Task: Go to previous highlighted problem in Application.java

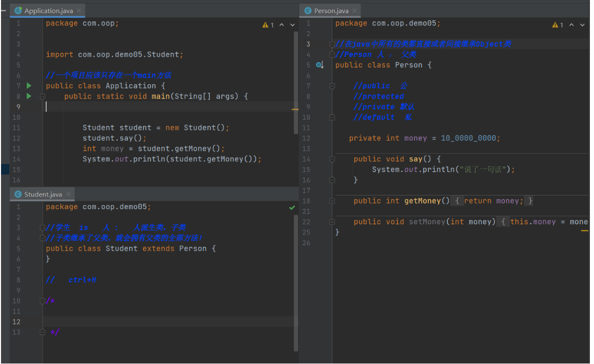Action: coord(282,25)
